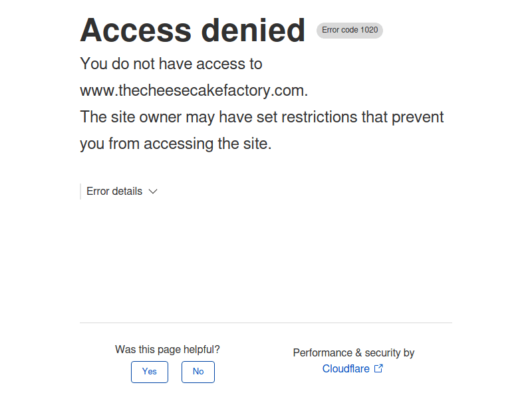Click the vertical bar left of Error details
Image resolution: width=532 pixels, height=399 pixels.
(80, 192)
